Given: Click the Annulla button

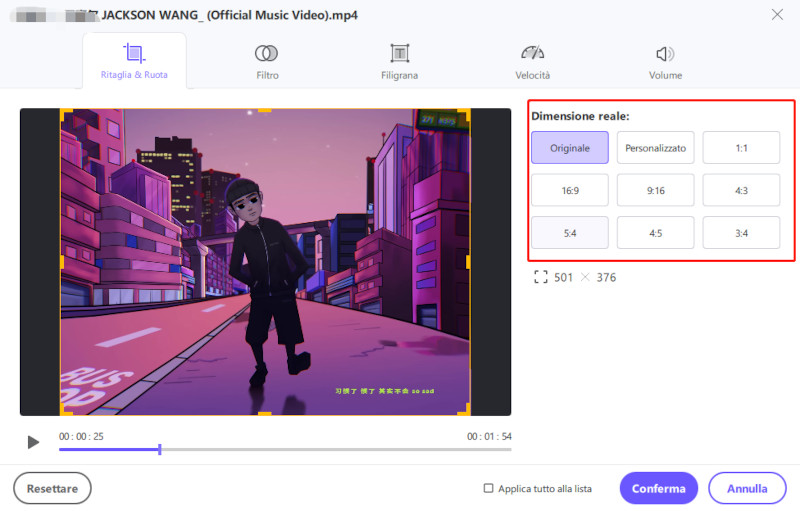Looking at the screenshot, I should pos(747,488).
